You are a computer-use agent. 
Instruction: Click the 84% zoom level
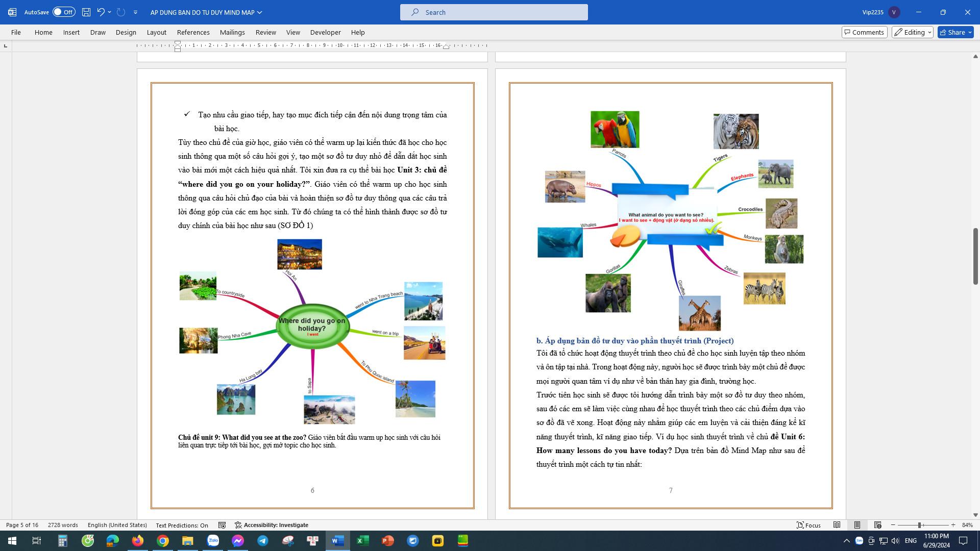click(x=967, y=525)
